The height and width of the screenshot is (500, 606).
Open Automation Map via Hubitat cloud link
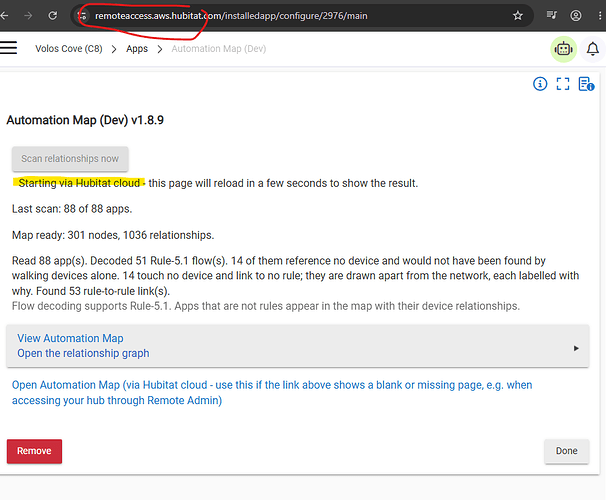272,393
